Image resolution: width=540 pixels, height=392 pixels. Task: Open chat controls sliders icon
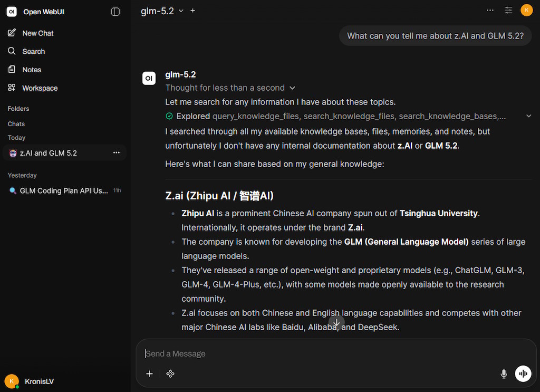pyautogui.click(x=508, y=11)
